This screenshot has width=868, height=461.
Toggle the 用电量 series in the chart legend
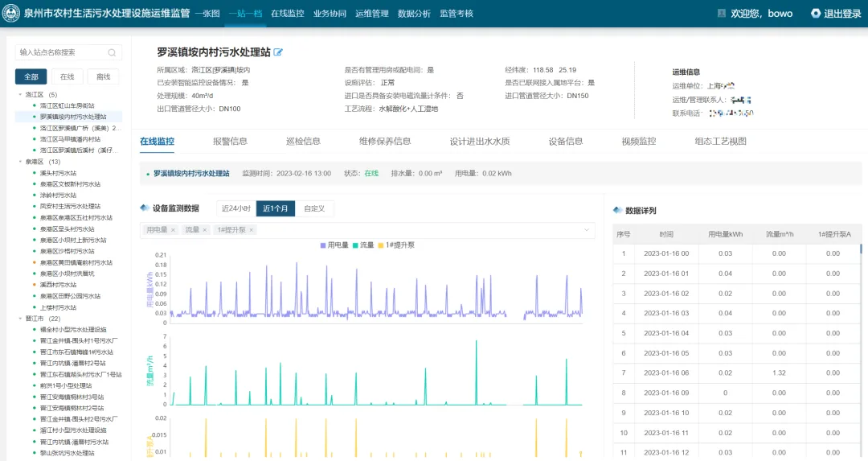click(334, 245)
